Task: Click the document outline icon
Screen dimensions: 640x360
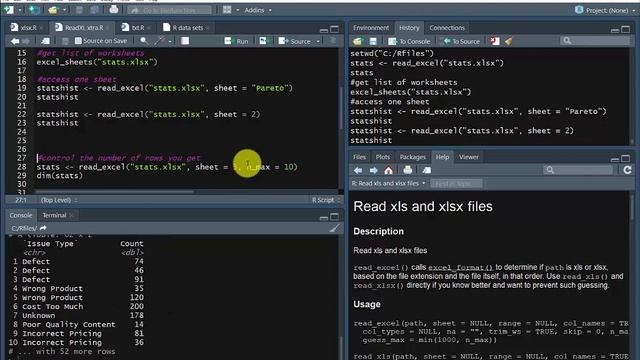Action: 333,41
